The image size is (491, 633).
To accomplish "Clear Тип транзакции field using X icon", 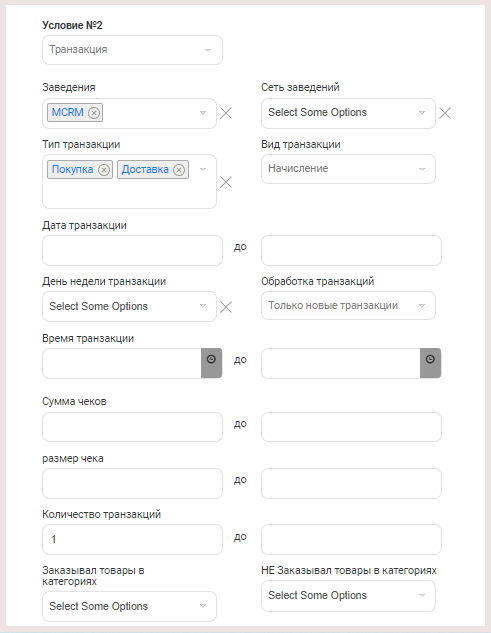I will pyautogui.click(x=226, y=182).
